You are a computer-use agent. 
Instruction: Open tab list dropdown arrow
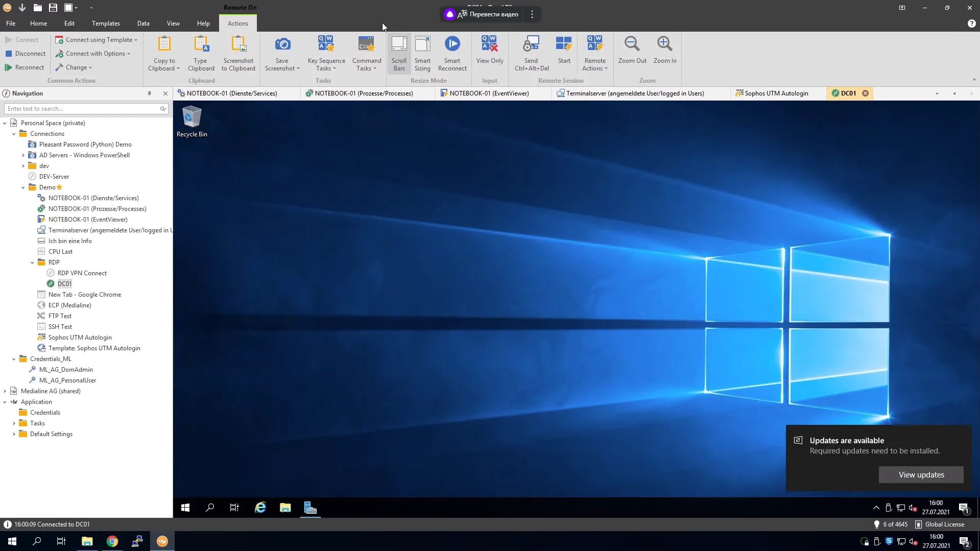[937, 93]
